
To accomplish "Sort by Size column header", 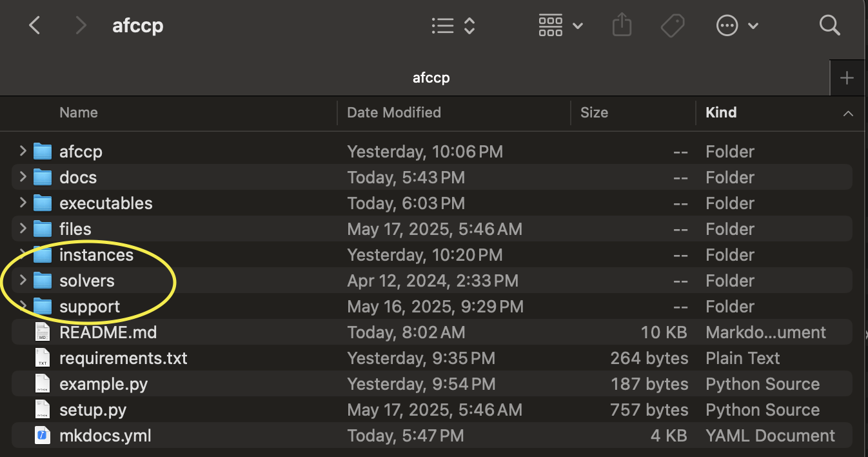I will tap(594, 112).
